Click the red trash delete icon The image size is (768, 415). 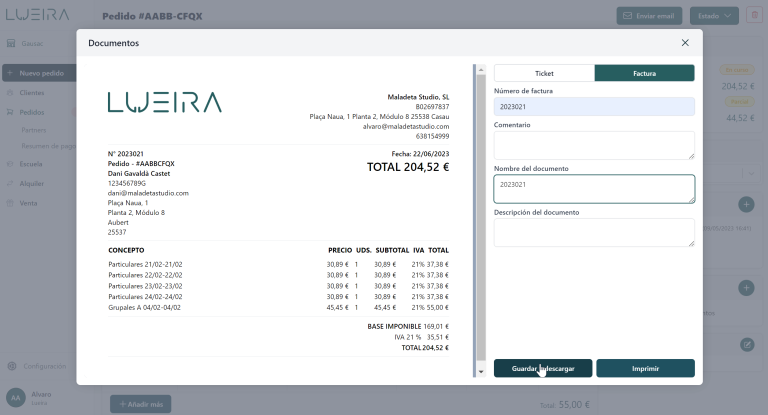tap(754, 16)
